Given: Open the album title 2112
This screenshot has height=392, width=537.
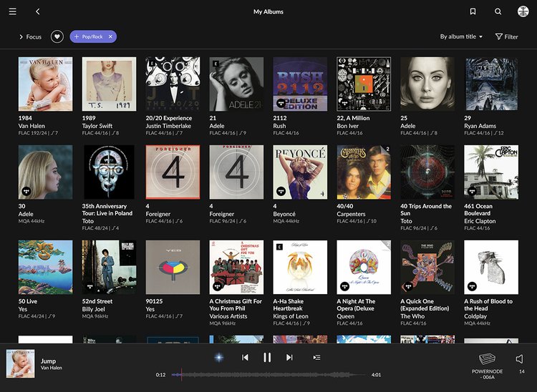Looking at the screenshot, I should [280, 118].
